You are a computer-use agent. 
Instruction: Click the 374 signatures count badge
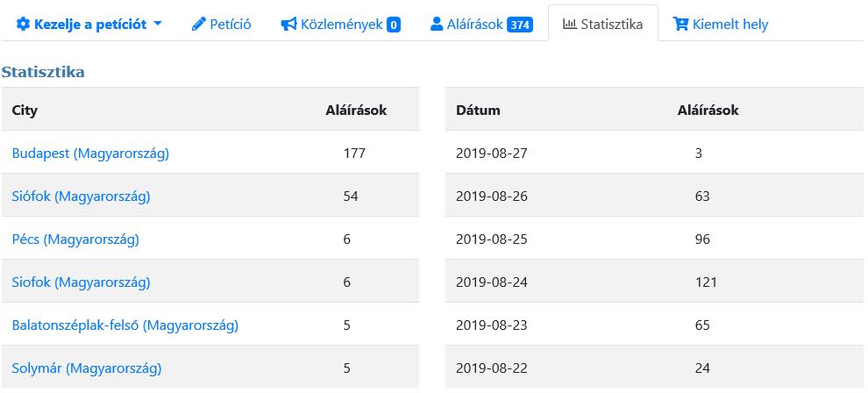[x=520, y=25]
